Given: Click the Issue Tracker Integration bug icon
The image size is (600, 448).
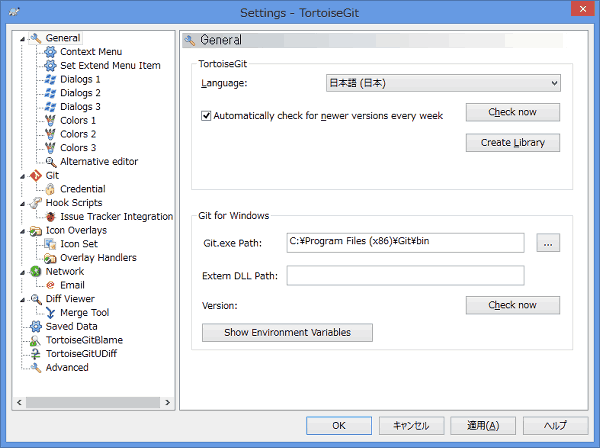Looking at the screenshot, I should tap(50, 217).
